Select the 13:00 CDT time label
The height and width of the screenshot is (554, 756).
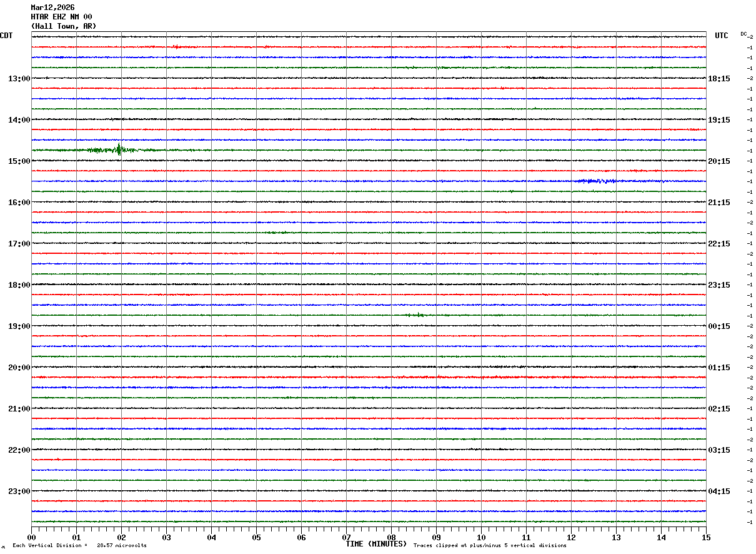(19, 79)
